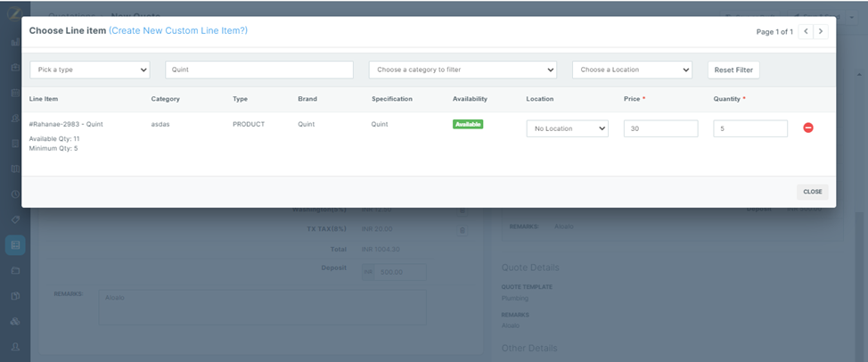Click the Available status badge
This screenshot has width=868, height=362.
coord(468,125)
